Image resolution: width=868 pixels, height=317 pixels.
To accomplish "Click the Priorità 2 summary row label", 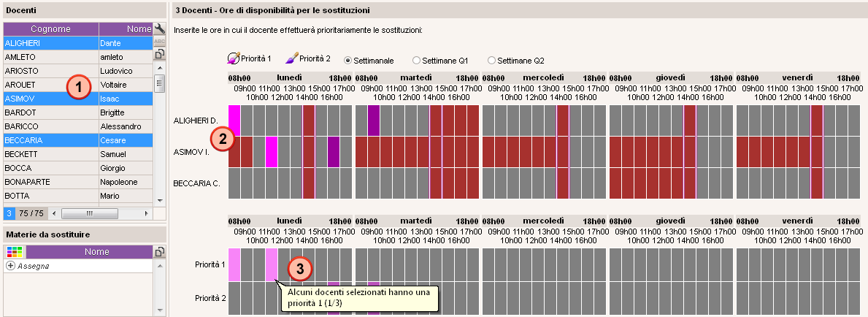I will (210, 298).
